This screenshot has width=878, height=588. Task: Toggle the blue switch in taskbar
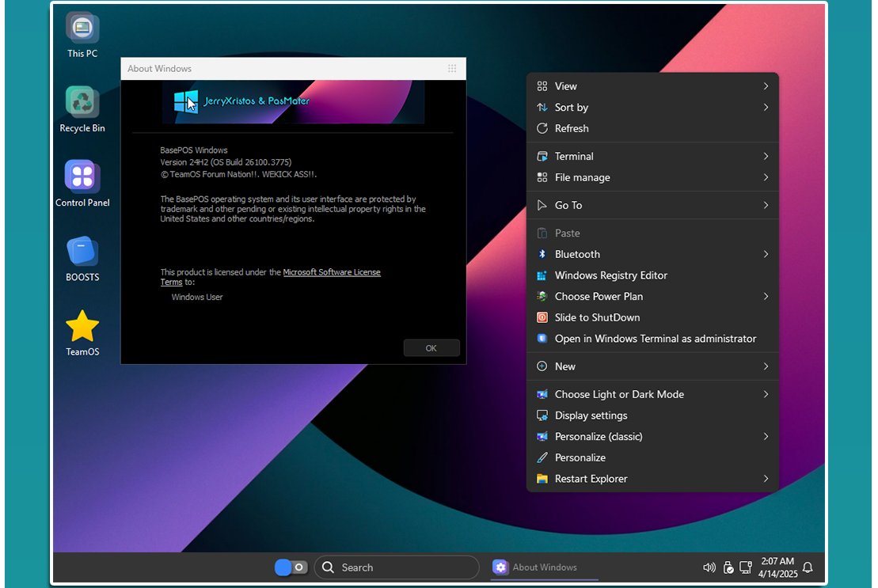[291, 567]
